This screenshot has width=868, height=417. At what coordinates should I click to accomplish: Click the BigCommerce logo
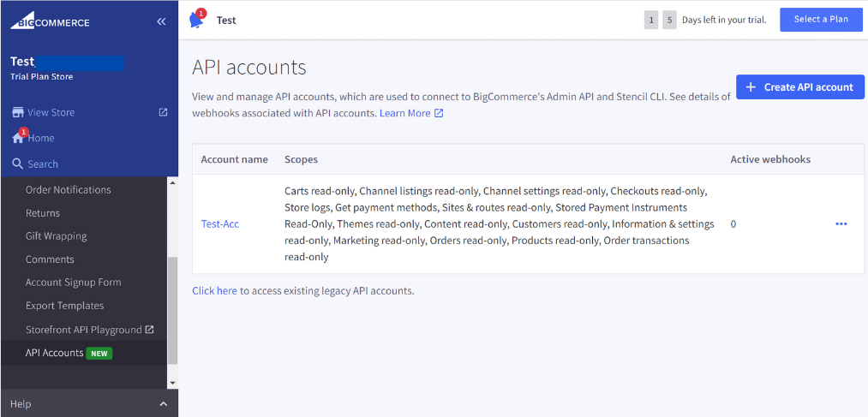coord(50,21)
